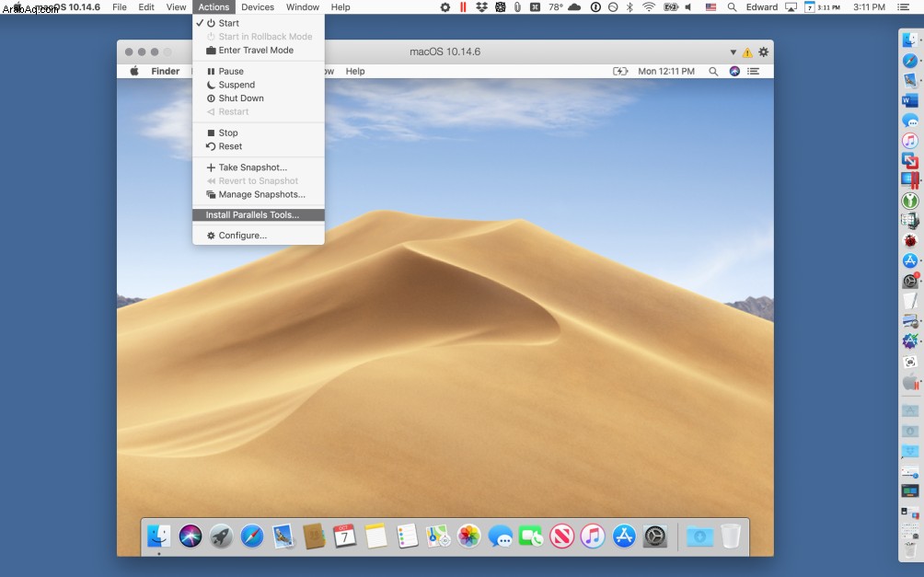Viewport: 924px width, 577px height.
Task: Open the host Window menu
Action: [x=302, y=7]
